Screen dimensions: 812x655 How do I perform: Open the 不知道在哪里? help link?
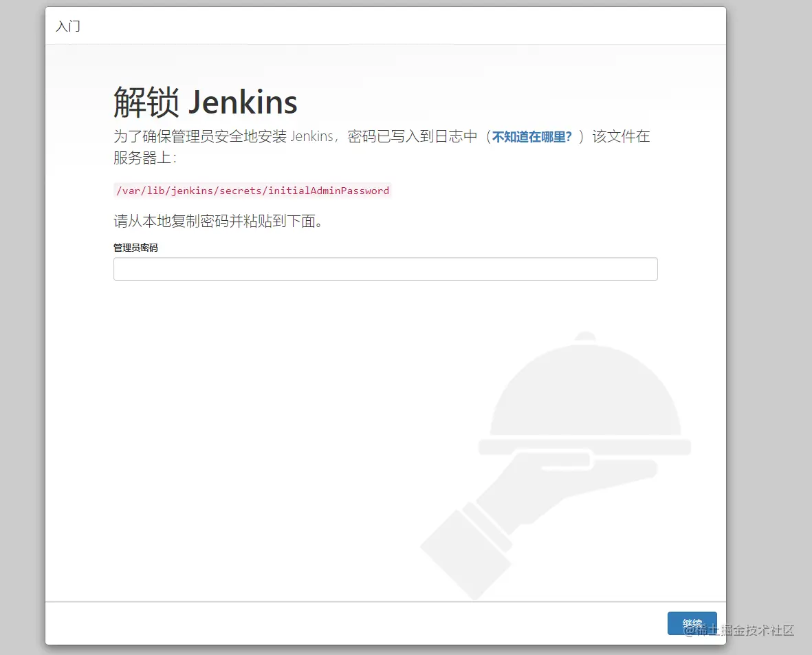[532, 137]
